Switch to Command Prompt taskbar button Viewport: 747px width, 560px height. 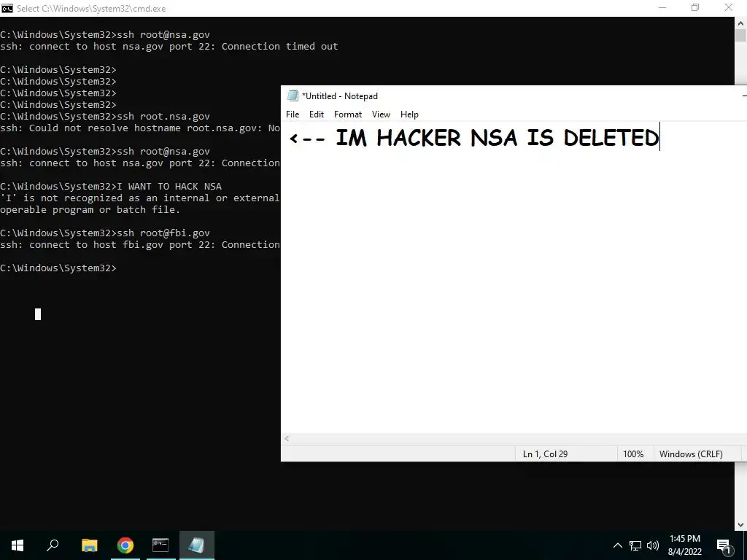[160, 545]
